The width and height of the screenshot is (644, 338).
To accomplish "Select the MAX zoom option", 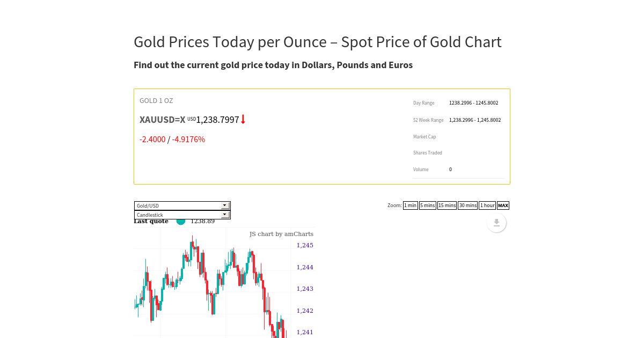I will [503, 205].
